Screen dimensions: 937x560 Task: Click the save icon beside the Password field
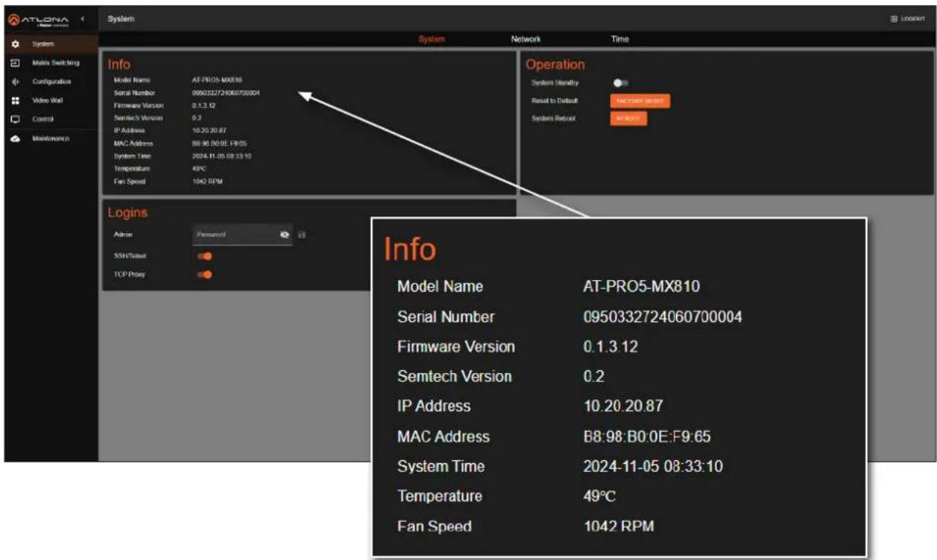(302, 235)
